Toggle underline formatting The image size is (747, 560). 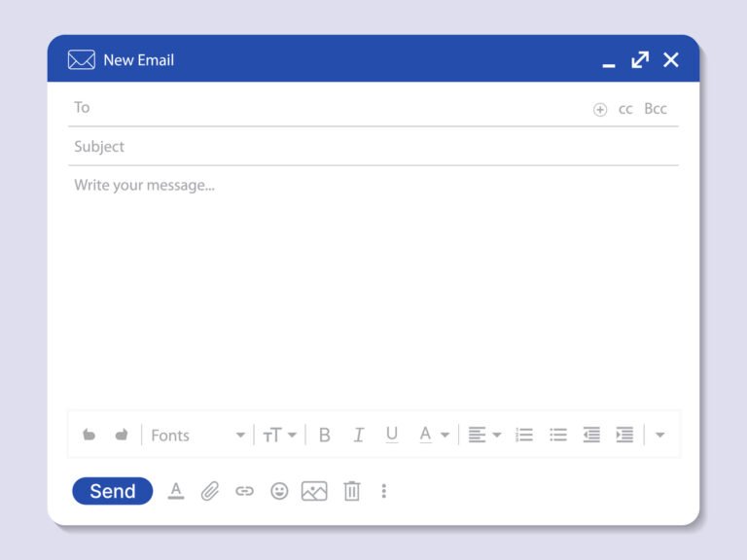pyautogui.click(x=392, y=435)
